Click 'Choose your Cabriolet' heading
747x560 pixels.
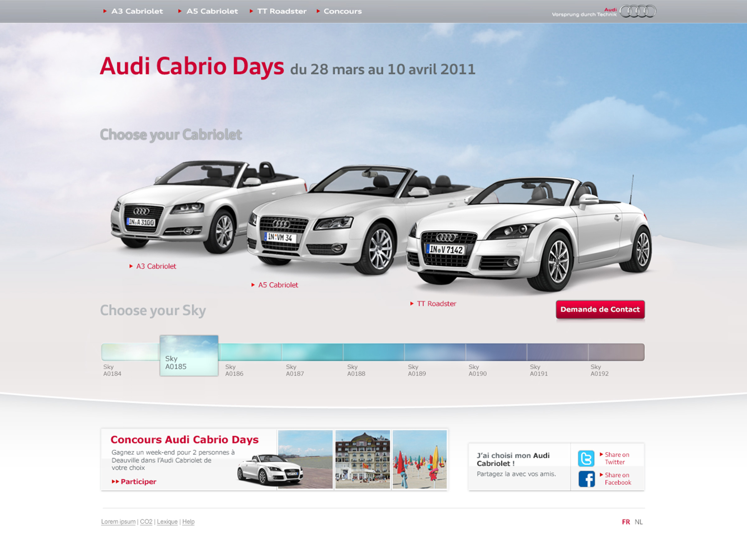[171, 135]
